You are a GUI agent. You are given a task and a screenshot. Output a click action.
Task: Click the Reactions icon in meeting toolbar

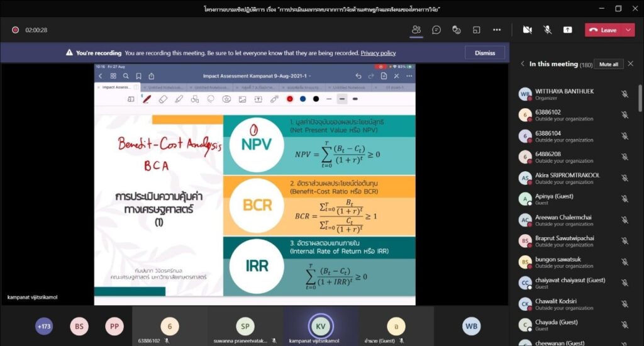click(457, 30)
